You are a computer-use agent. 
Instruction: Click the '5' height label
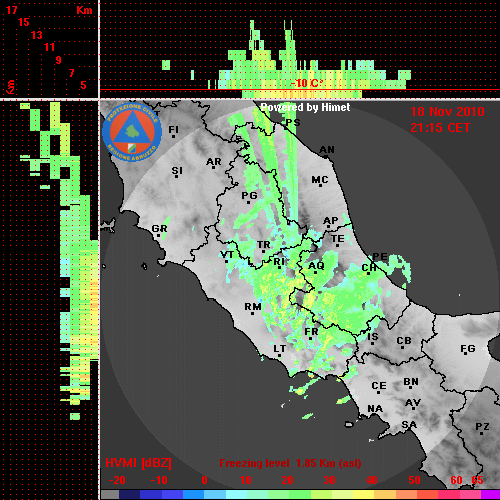coord(83,85)
